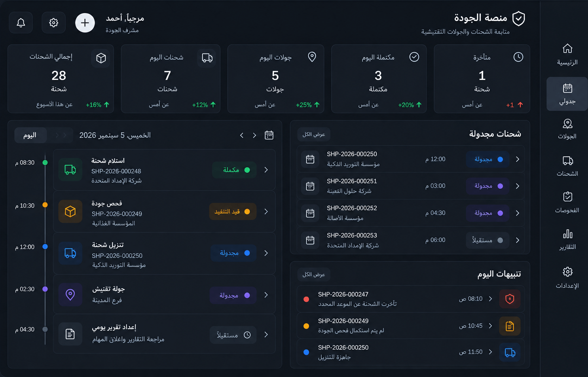
Task: Open the 08:10 alert chevron for SHP-2026-000247
Action: tap(491, 299)
